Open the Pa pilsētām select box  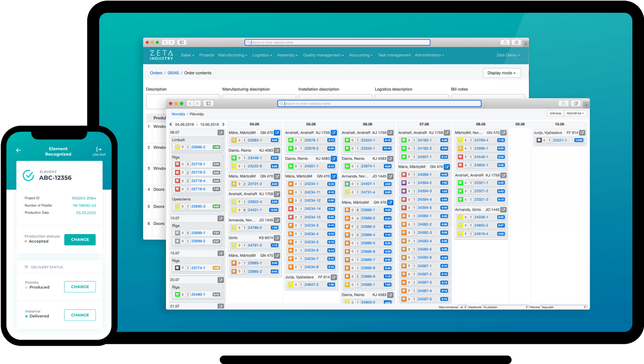(x=505, y=307)
